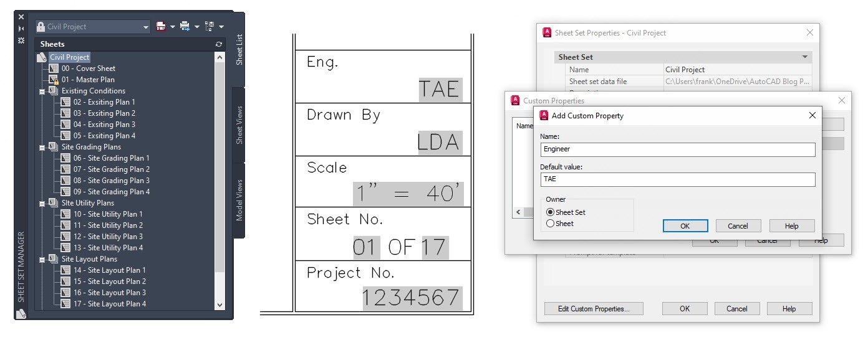Click the 00 - Cover Sheet sheet icon
The height and width of the screenshot is (345, 868).
(54, 69)
